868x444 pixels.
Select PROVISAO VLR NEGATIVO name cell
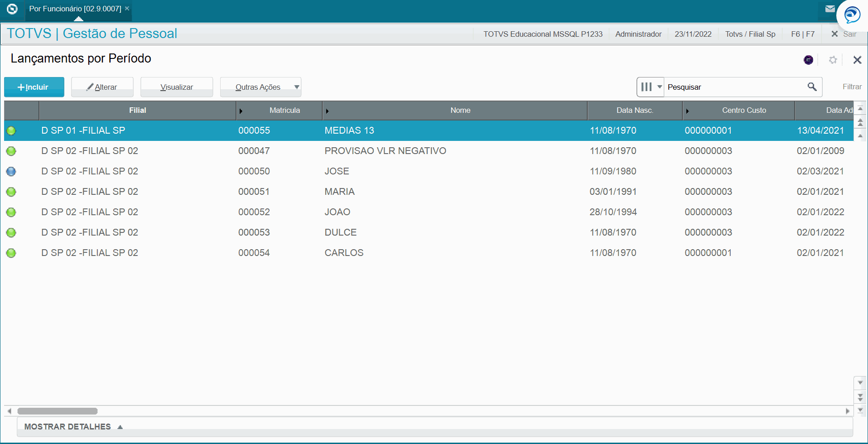coord(385,151)
